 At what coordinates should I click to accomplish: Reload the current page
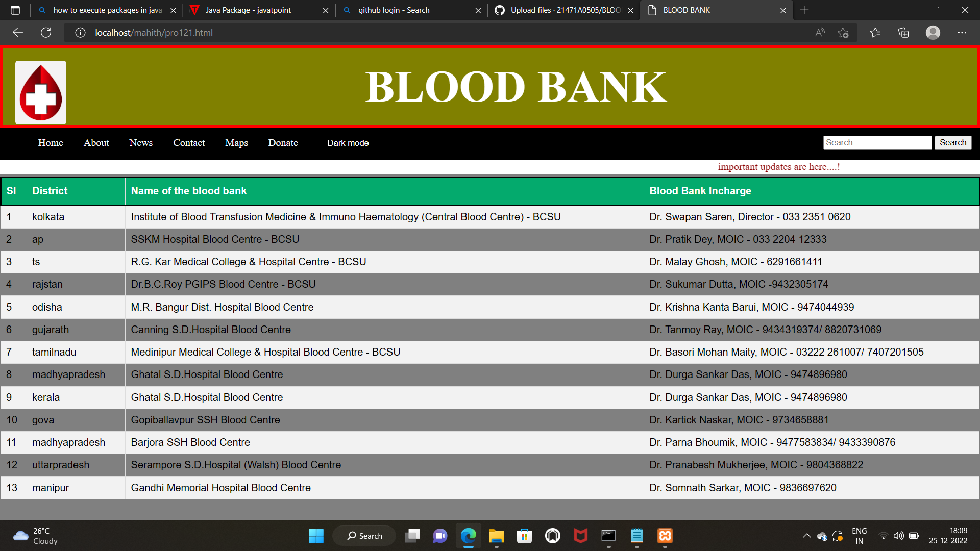coord(46,32)
